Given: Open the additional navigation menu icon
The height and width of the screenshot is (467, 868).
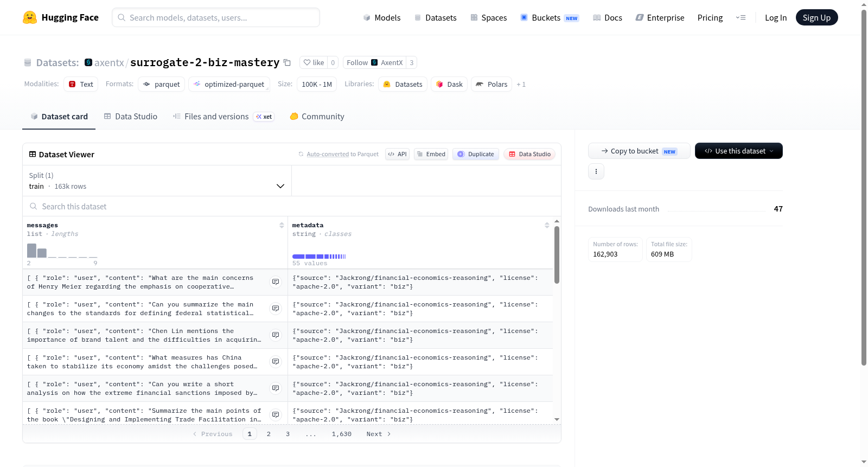Looking at the screenshot, I should tap(741, 18).
